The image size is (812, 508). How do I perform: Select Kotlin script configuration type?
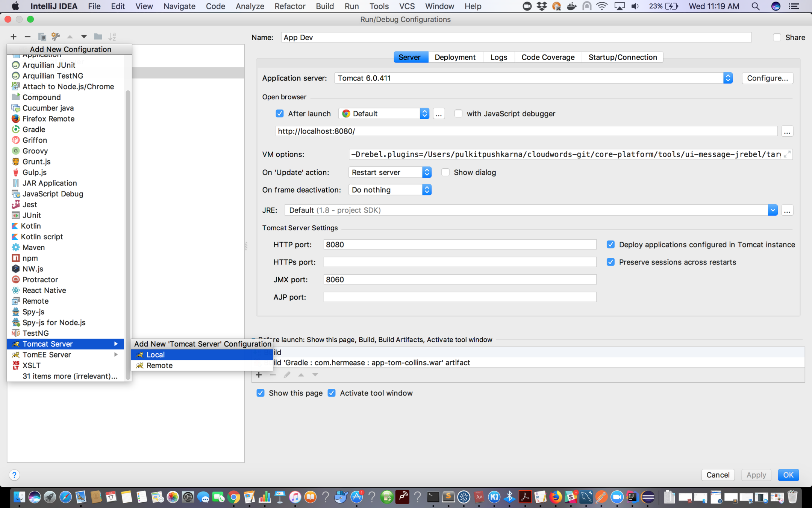pyautogui.click(x=42, y=237)
